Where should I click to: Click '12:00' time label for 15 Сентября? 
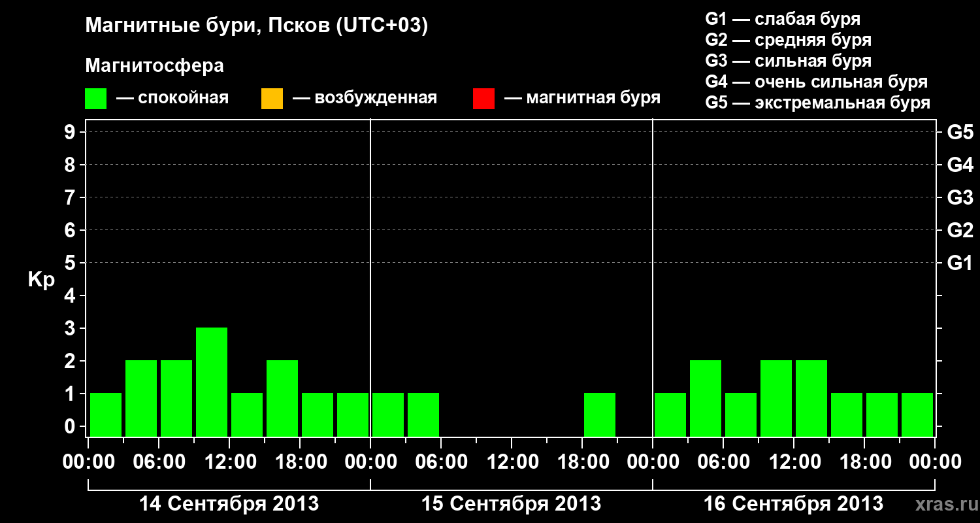tap(512, 462)
